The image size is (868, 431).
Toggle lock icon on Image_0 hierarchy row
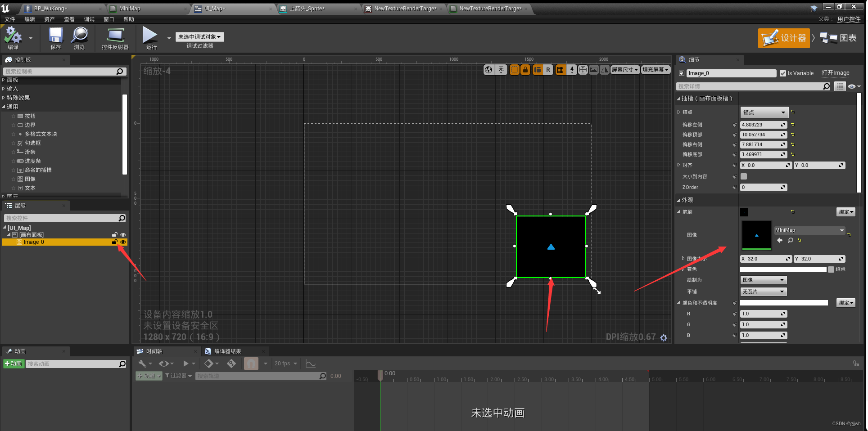(x=115, y=242)
